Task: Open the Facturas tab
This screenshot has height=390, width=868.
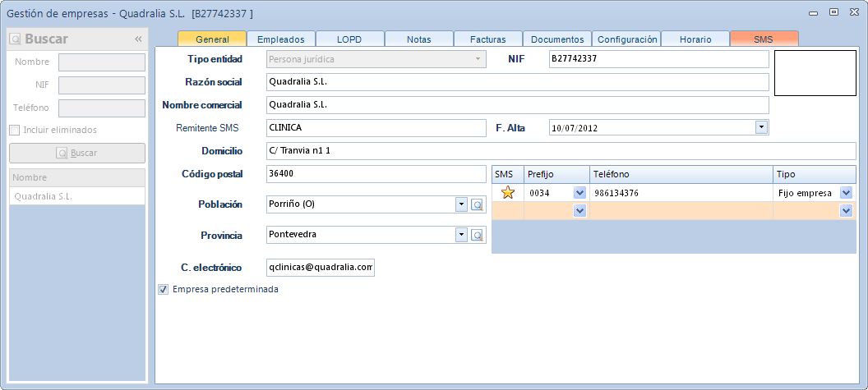Action: tap(487, 39)
